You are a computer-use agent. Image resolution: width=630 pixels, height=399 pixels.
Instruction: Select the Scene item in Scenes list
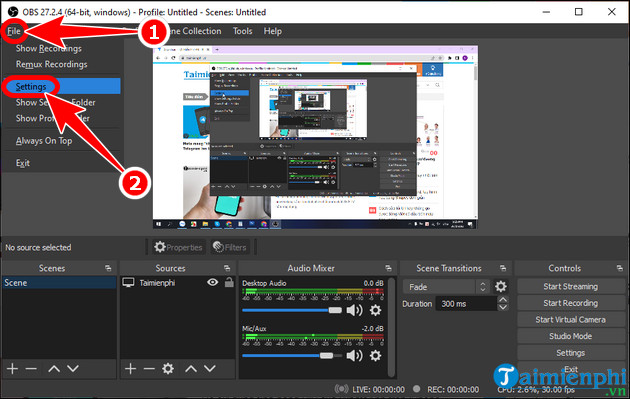[x=59, y=283]
